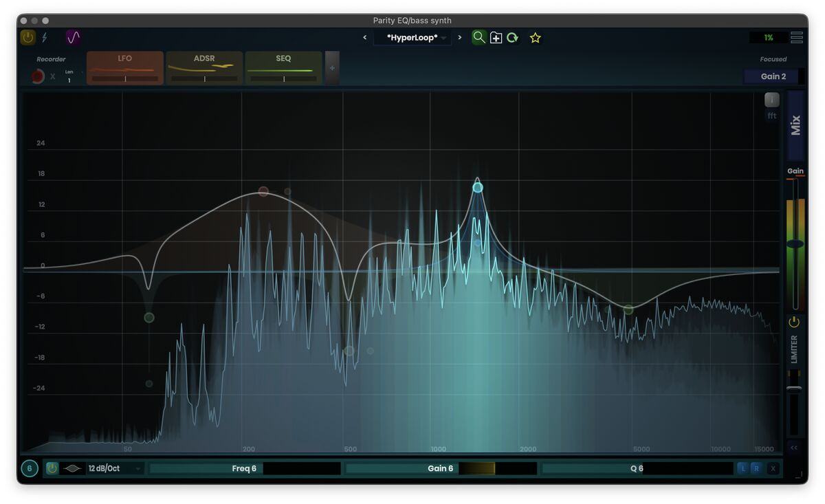Toggle the Limiter power switch
The width and height of the screenshot is (825, 504).
pos(794,322)
